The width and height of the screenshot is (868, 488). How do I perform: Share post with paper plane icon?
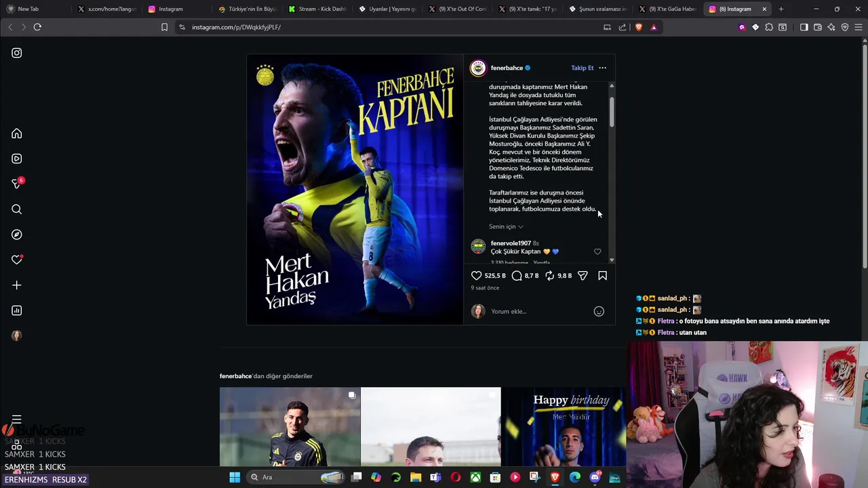583,276
